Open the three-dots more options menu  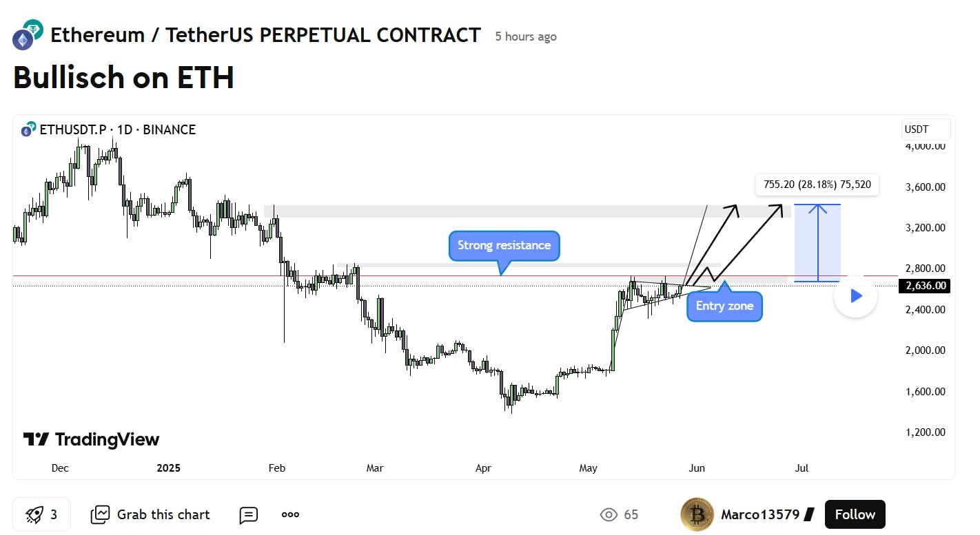coord(290,514)
